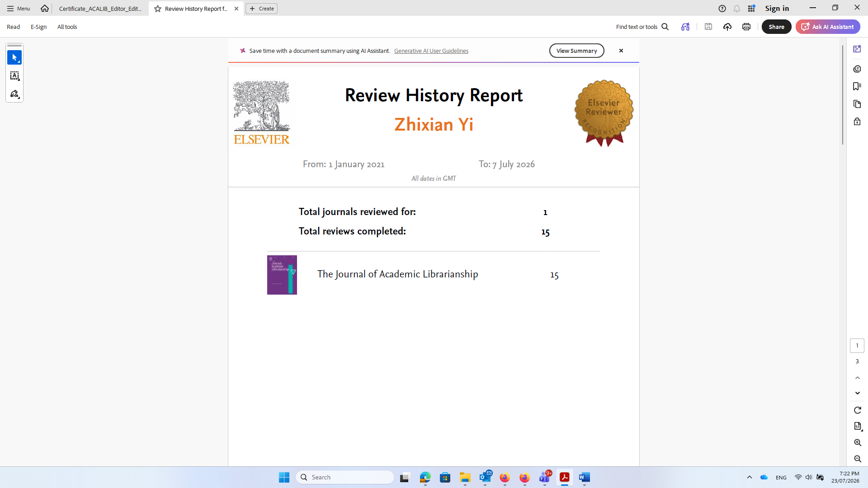The width and height of the screenshot is (868, 488).
Task: Zoom in on the document
Action: (858, 443)
